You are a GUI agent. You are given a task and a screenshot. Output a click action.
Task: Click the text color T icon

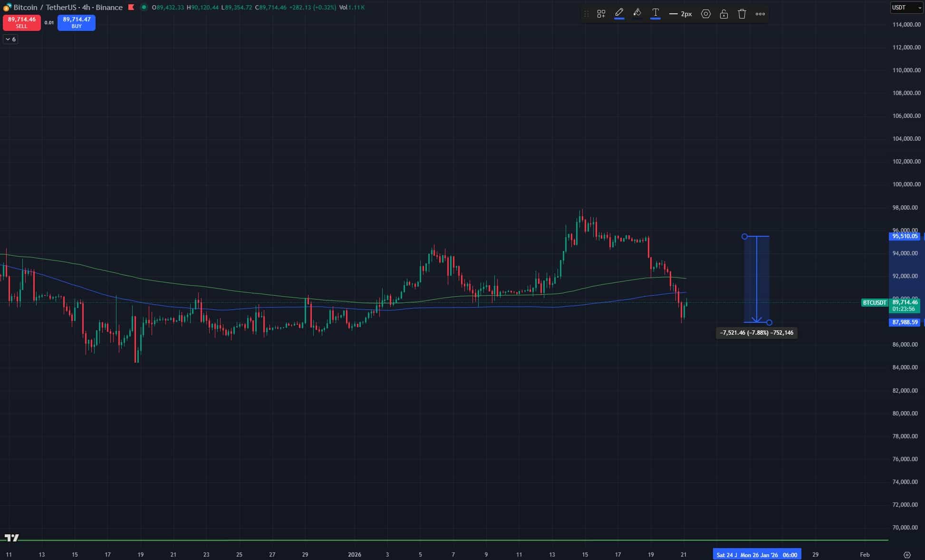(x=655, y=13)
